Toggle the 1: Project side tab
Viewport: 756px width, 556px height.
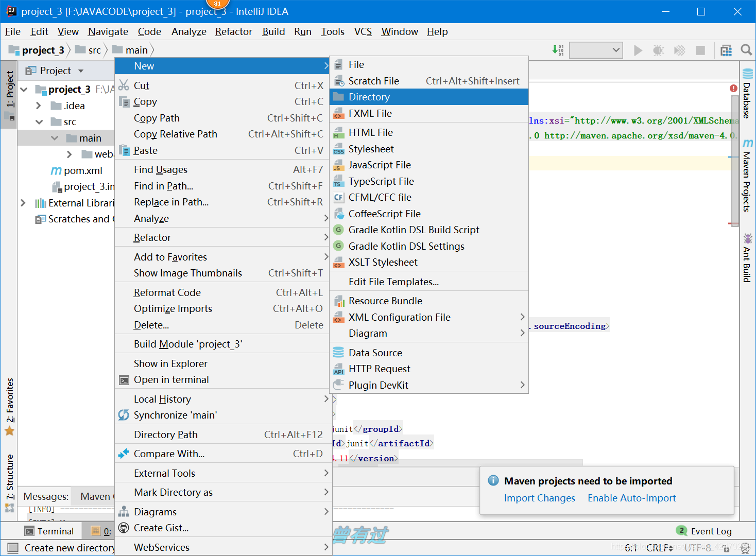point(9,95)
